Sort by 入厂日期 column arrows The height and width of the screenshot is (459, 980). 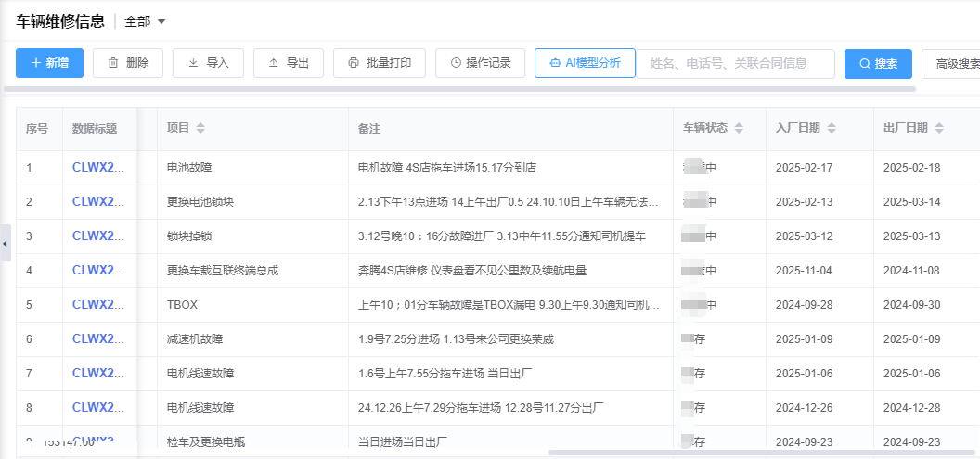click(832, 128)
